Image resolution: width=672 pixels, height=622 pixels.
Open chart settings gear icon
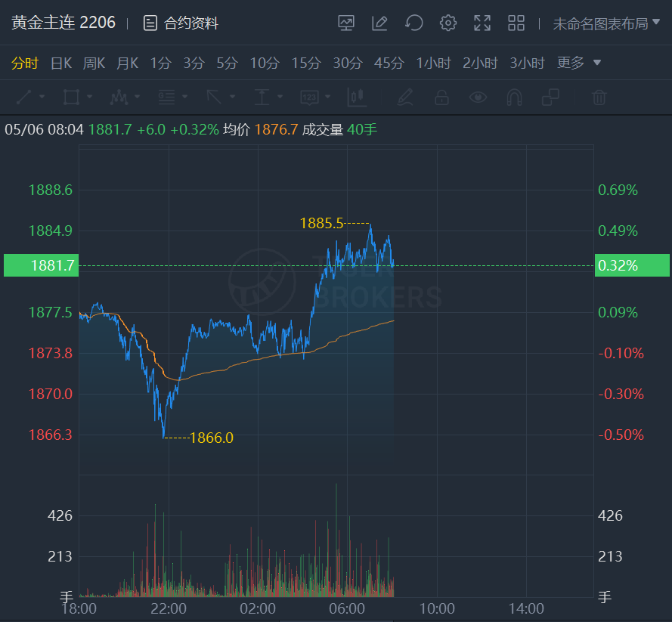tap(448, 23)
